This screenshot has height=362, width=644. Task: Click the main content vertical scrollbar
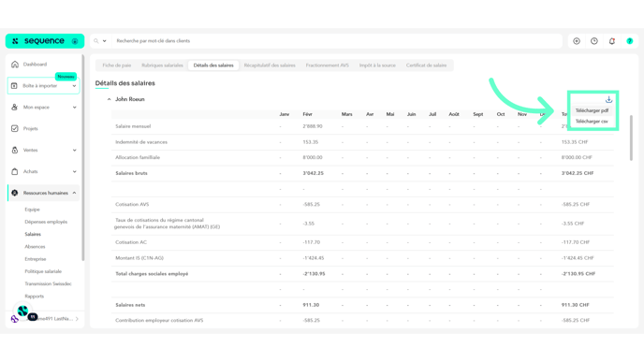(631, 138)
